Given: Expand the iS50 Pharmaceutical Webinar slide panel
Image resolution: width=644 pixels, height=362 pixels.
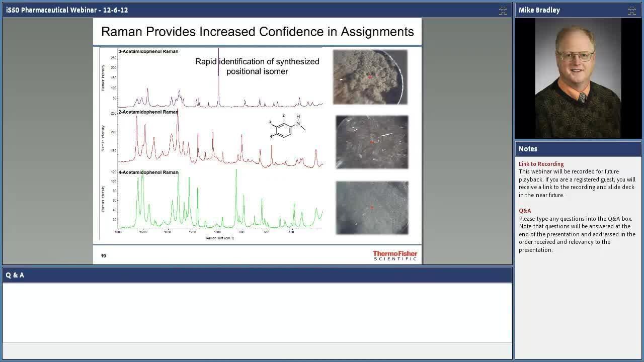Looking at the screenshot, I should click(x=503, y=11).
